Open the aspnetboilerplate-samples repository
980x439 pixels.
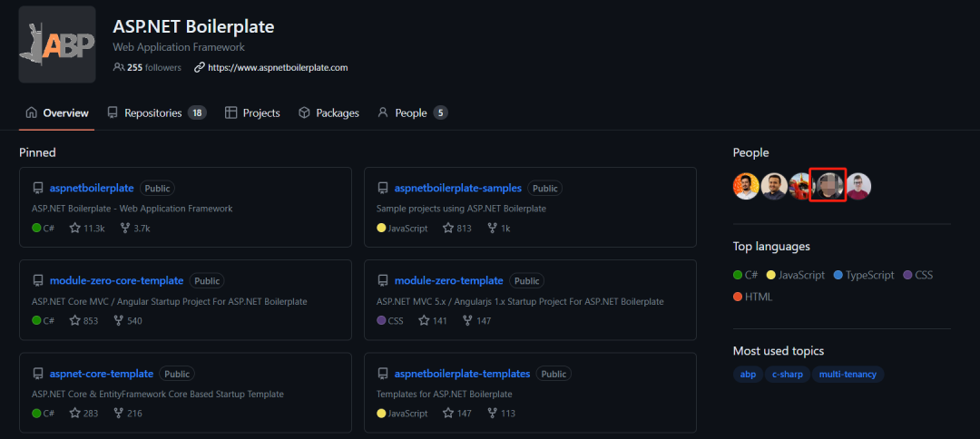pyautogui.click(x=458, y=188)
